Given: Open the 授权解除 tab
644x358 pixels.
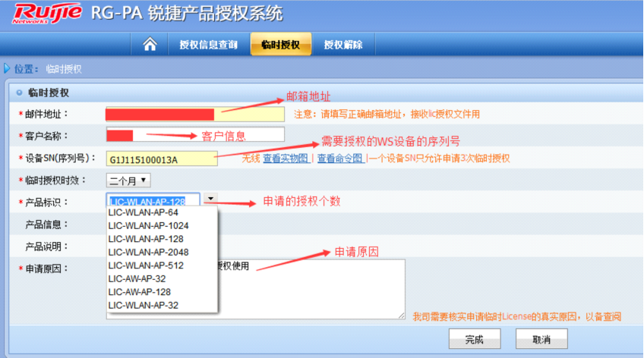Looking at the screenshot, I should point(343,45).
